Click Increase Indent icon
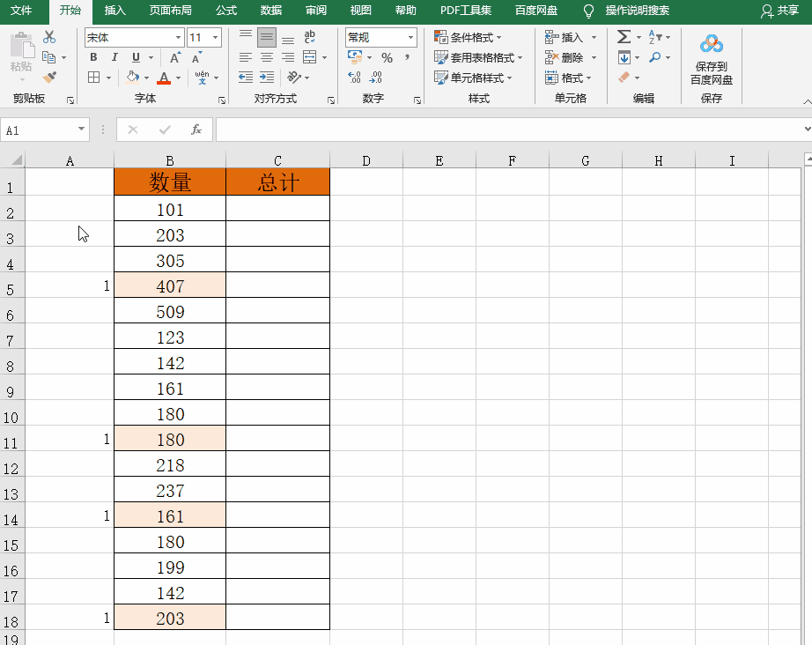This screenshot has height=645, width=812. [267, 78]
